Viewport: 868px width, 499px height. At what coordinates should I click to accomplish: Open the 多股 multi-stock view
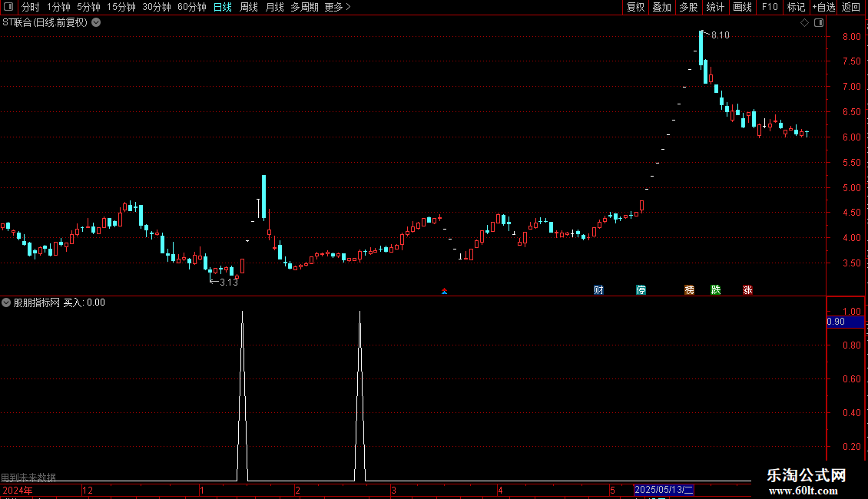tap(688, 7)
